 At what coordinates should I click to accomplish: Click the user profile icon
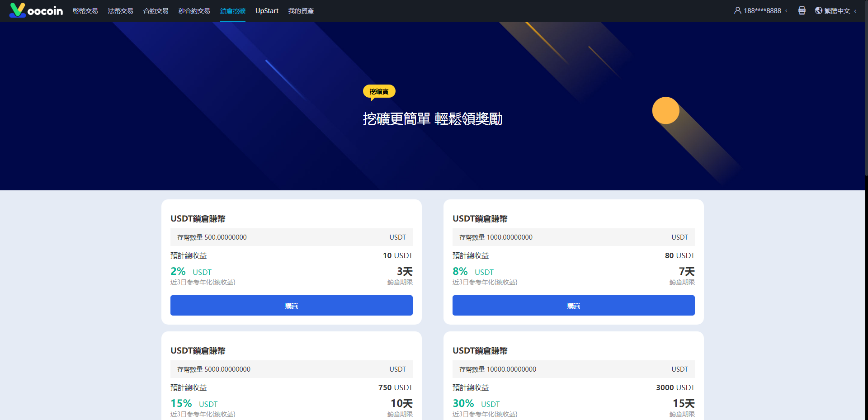pos(737,10)
